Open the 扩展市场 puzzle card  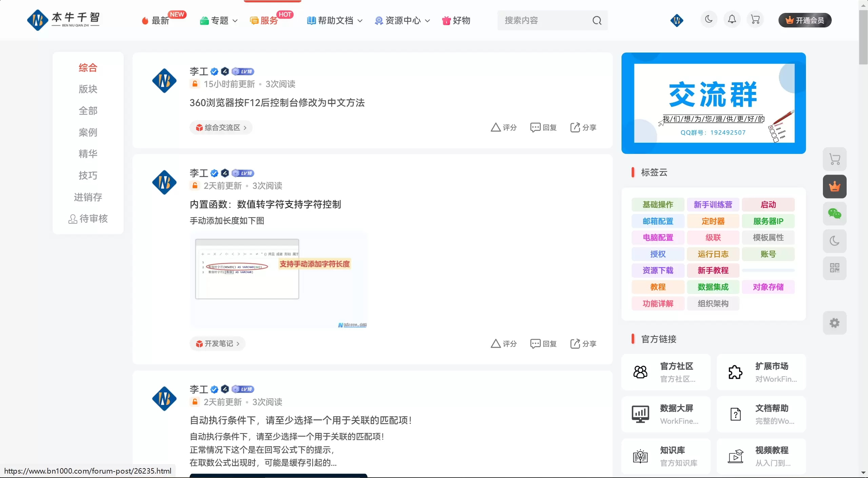tap(761, 372)
